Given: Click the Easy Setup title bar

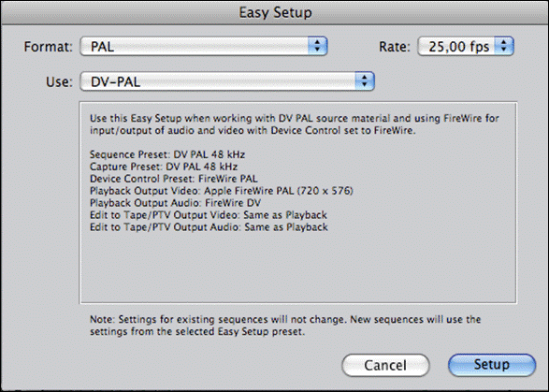Looking at the screenshot, I should (x=275, y=12).
